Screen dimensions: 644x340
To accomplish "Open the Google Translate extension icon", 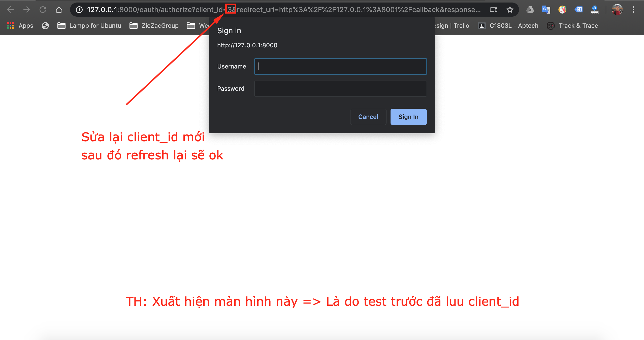I will point(546,10).
